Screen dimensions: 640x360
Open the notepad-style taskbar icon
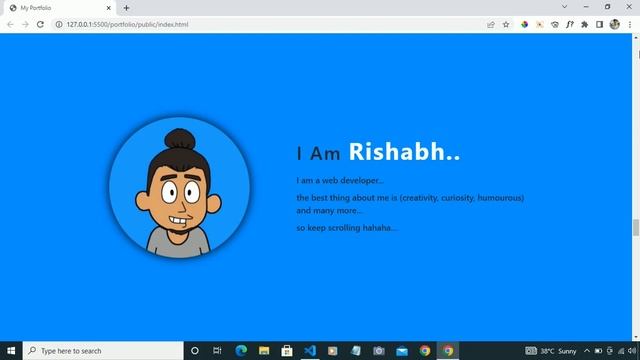(x=356, y=351)
